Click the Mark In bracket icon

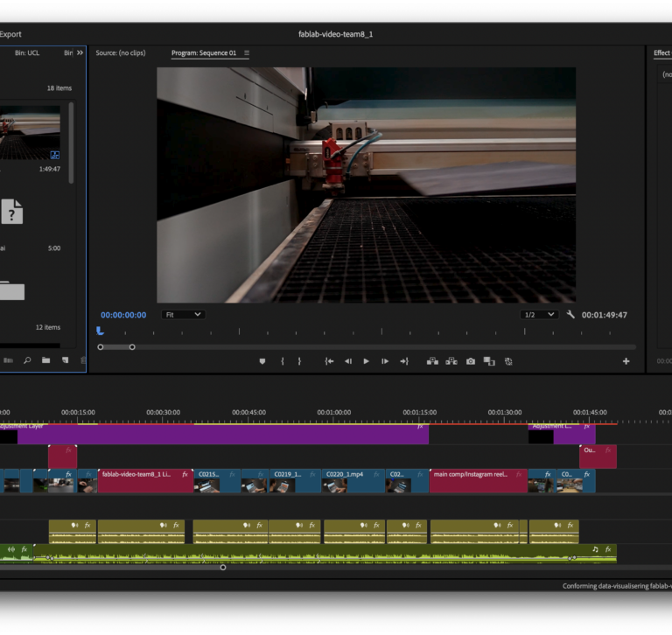click(282, 361)
